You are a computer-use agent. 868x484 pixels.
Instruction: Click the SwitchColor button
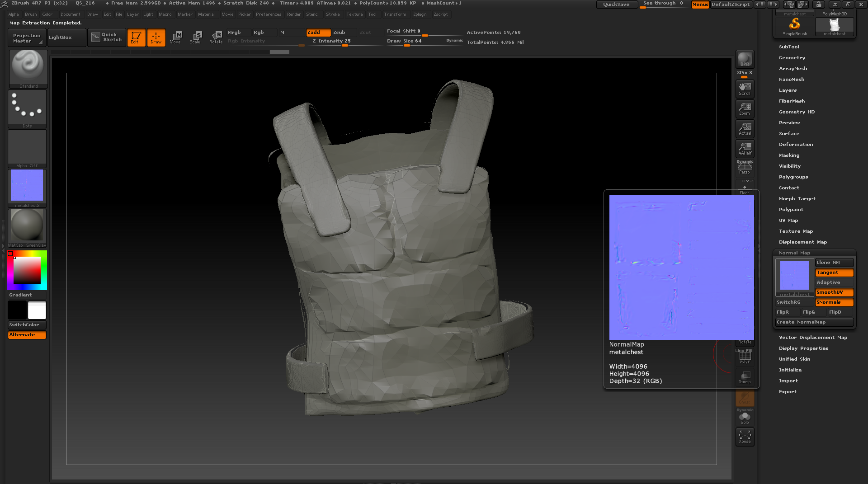coord(27,325)
